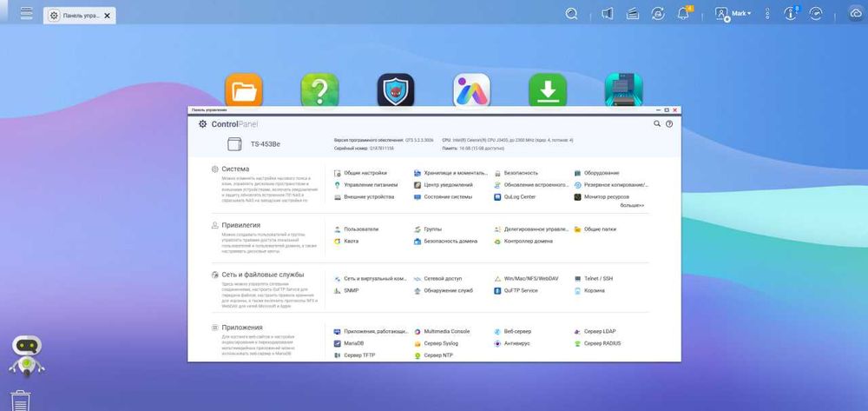Open SNMP settings
The height and width of the screenshot is (411, 868).
tap(346, 291)
